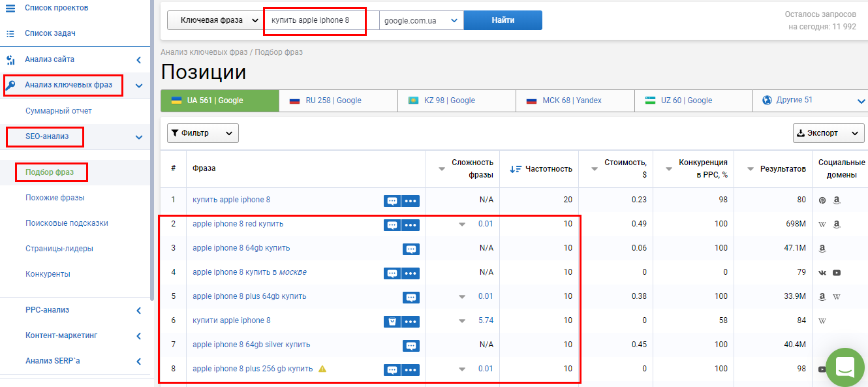Open the Экспорт dropdown menu
Viewport: 868px width, 387px height.
pos(828,133)
